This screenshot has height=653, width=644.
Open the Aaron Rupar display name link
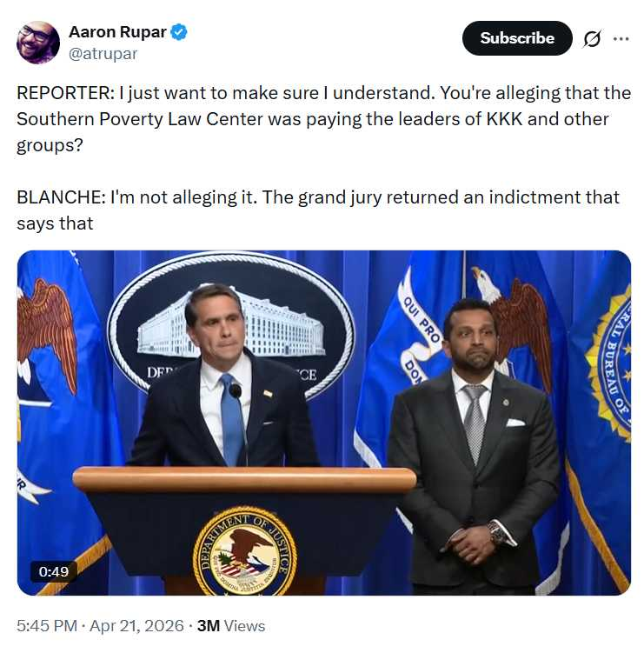coord(116,33)
